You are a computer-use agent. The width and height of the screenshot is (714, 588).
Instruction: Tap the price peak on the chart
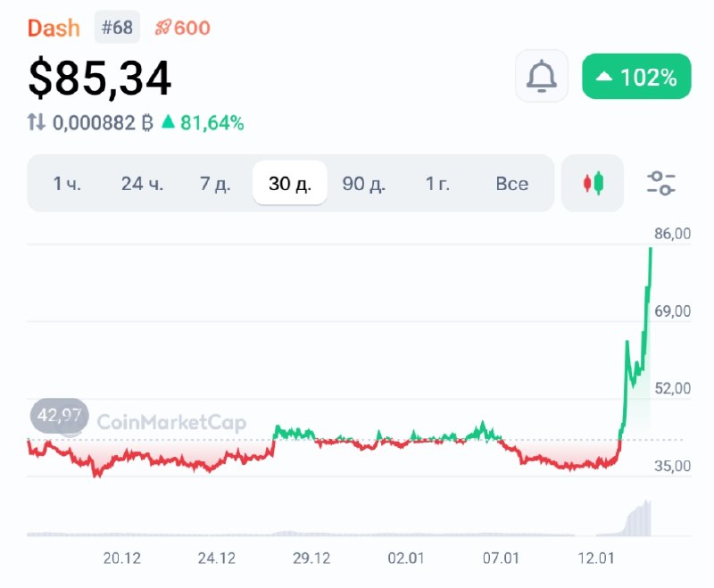pyautogui.click(x=651, y=248)
